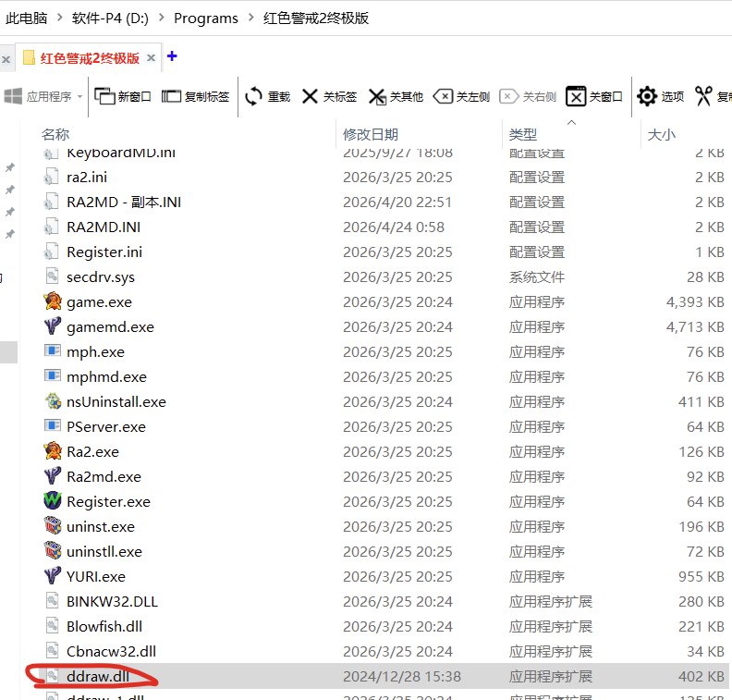Duplicate the tab with 复制标签

point(195,97)
